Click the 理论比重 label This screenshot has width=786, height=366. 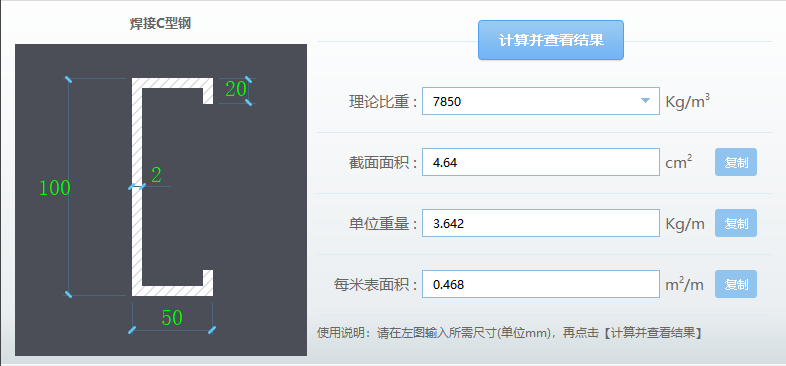coord(383,102)
